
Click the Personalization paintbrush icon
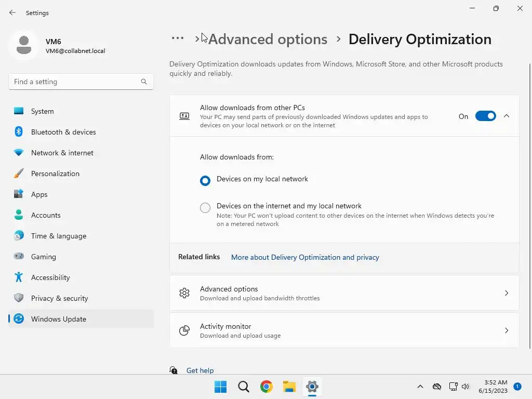pos(19,174)
